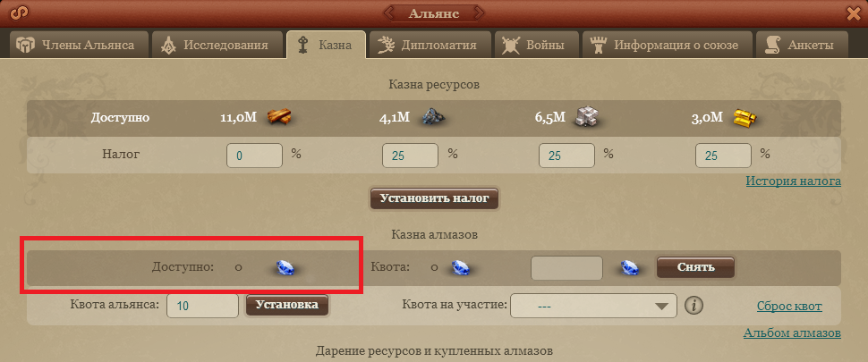Click the info icon beside Квота на участие

(694, 306)
